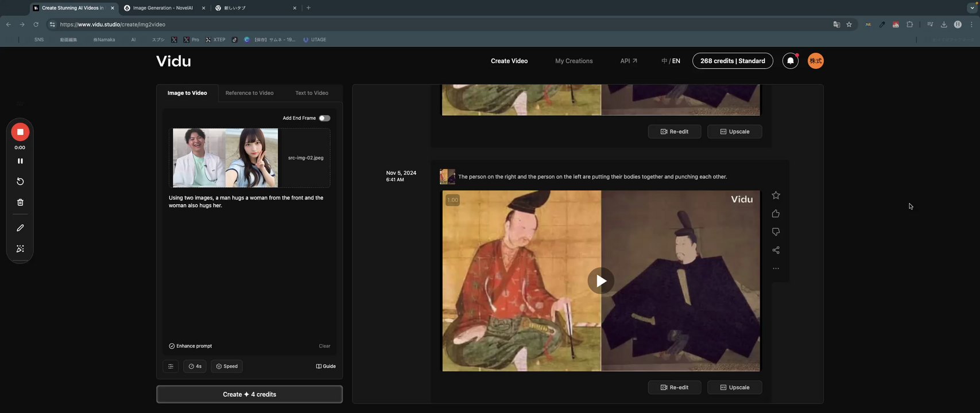
Task: Delete the recording with the trash icon
Action: click(20, 202)
